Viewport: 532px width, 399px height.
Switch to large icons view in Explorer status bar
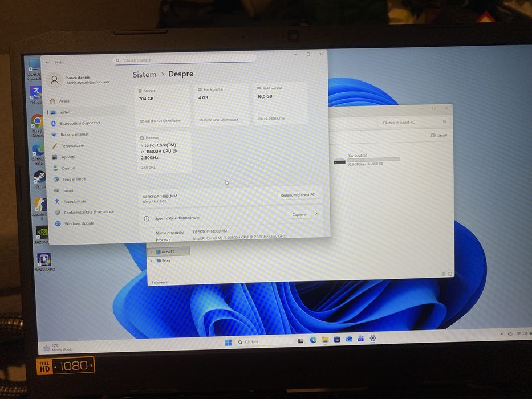450,274
